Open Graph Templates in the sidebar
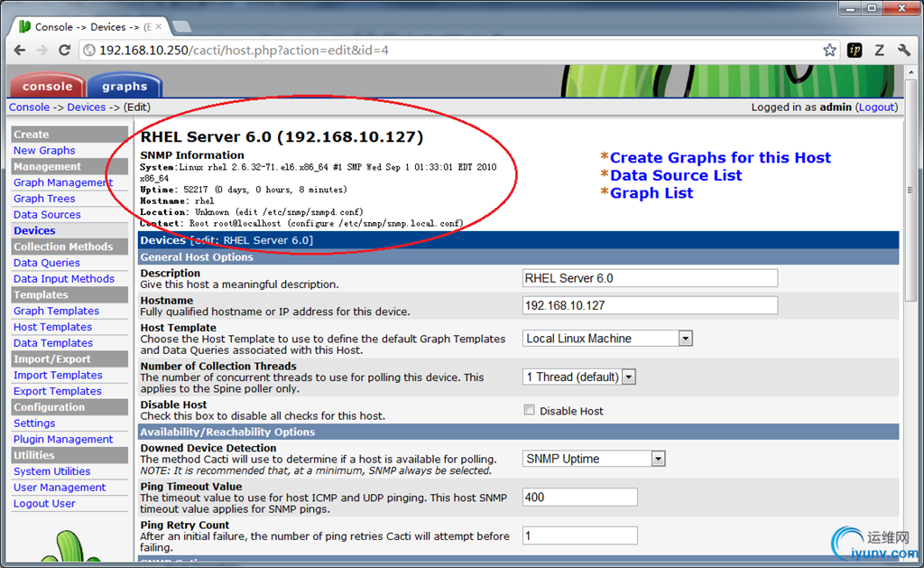 (x=56, y=311)
